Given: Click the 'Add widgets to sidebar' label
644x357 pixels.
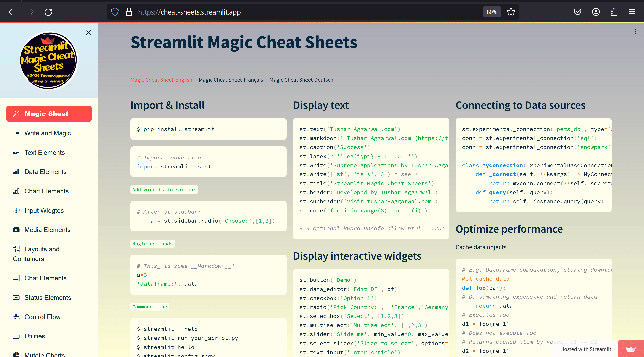Looking at the screenshot, I should [x=164, y=190].
